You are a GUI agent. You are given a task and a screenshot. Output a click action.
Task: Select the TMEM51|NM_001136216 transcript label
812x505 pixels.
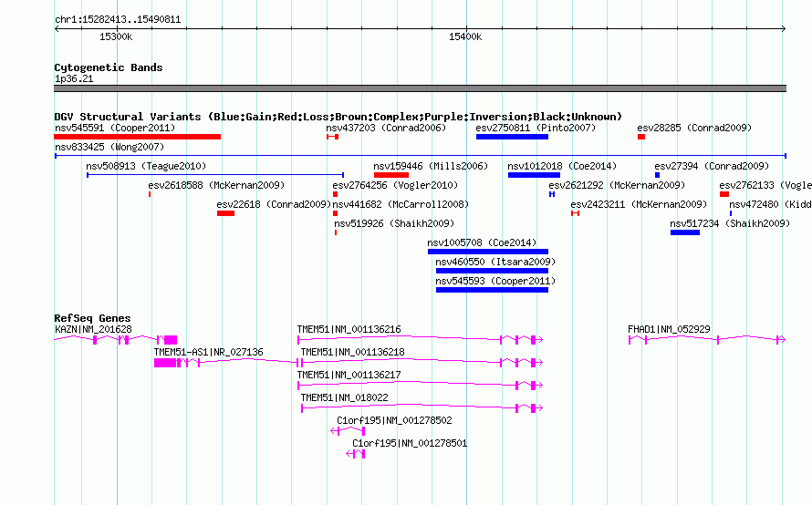pyautogui.click(x=349, y=329)
